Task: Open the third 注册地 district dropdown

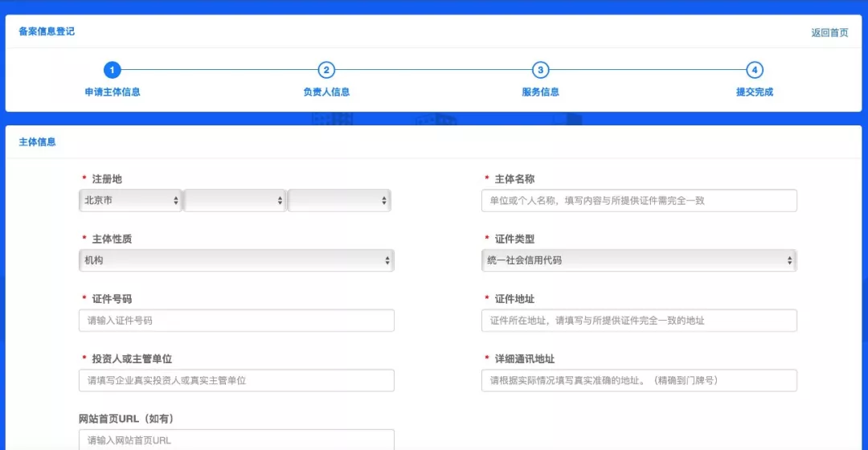Action: (x=339, y=200)
